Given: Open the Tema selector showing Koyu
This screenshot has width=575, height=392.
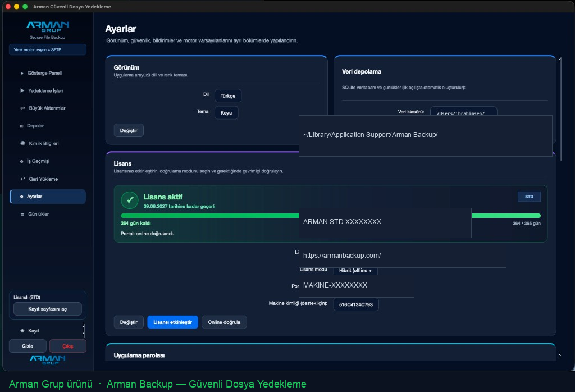Looking at the screenshot, I should pos(226,112).
